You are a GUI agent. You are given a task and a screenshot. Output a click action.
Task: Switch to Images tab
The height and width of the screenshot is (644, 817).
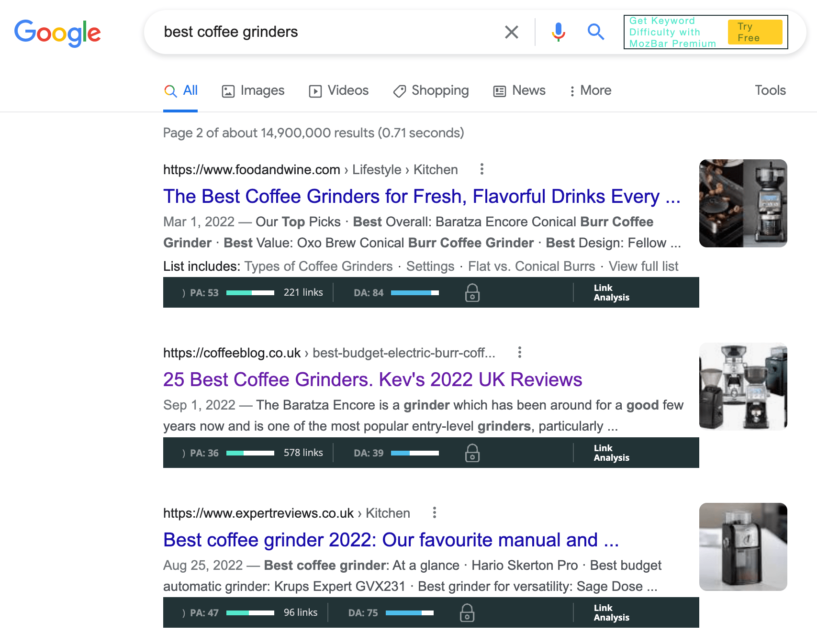253,90
